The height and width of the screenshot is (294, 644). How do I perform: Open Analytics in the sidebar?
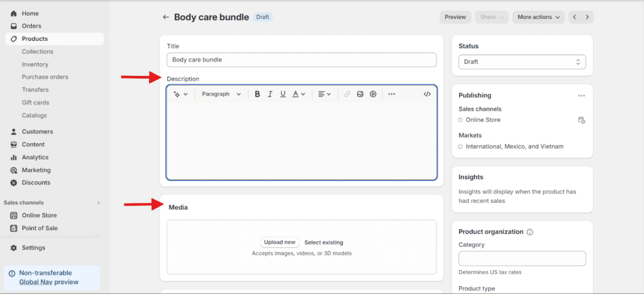(x=35, y=157)
